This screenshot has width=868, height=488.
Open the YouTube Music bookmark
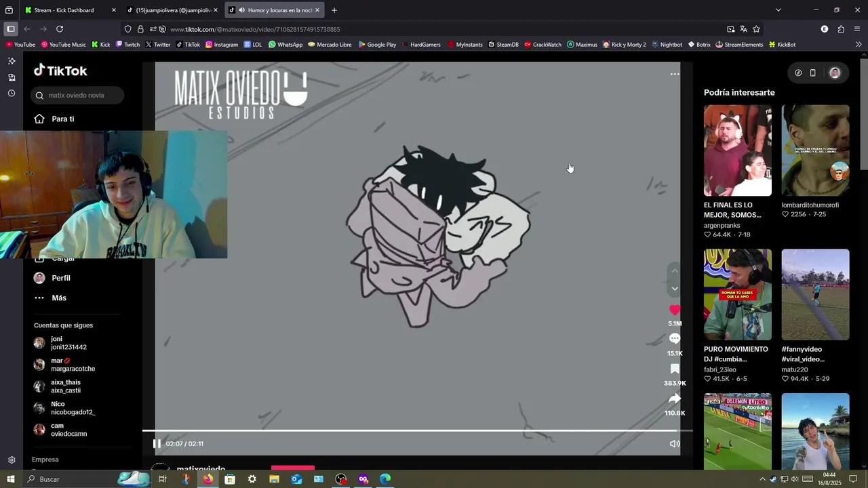click(x=63, y=45)
